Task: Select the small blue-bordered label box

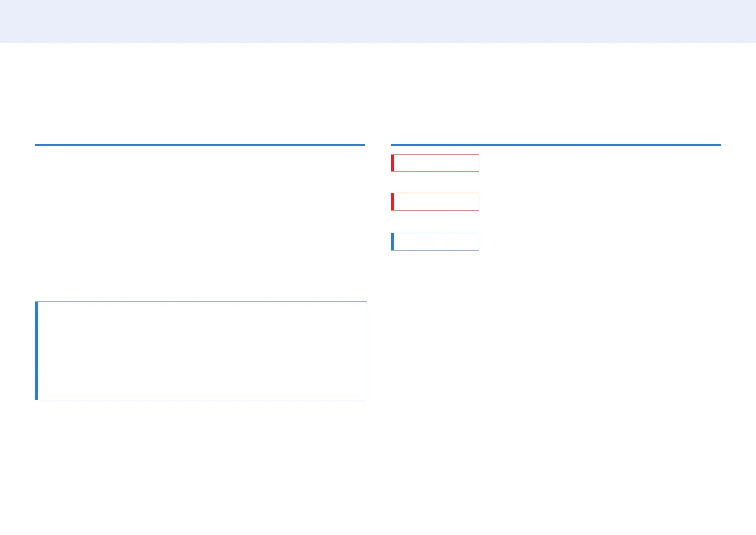Action: [x=435, y=242]
